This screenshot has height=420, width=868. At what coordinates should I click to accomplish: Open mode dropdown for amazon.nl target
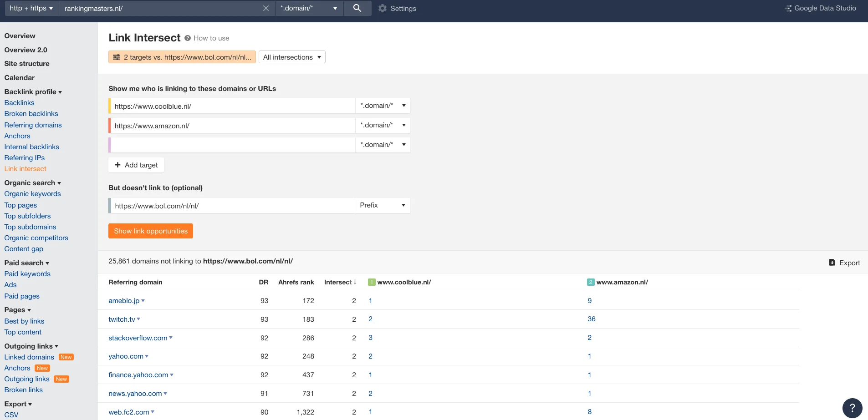[x=383, y=125]
